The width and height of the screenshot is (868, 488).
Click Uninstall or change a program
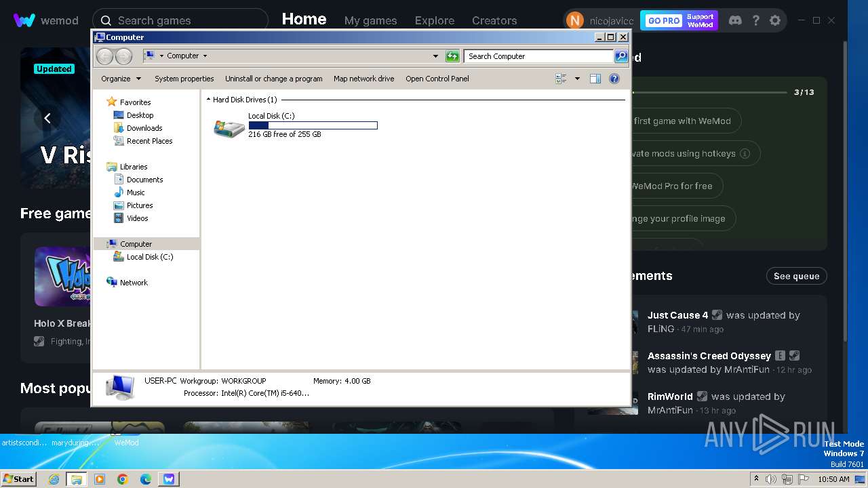pyautogui.click(x=274, y=79)
